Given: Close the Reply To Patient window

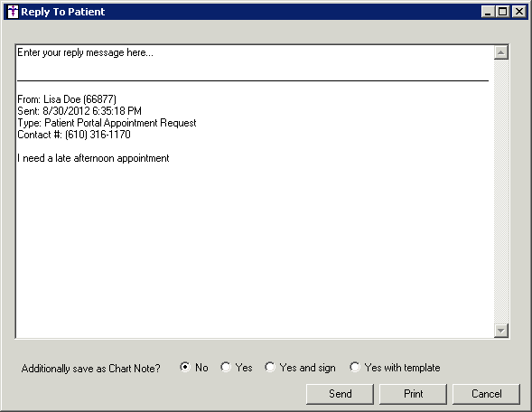Looking at the screenshot, I should coord(519,12).
